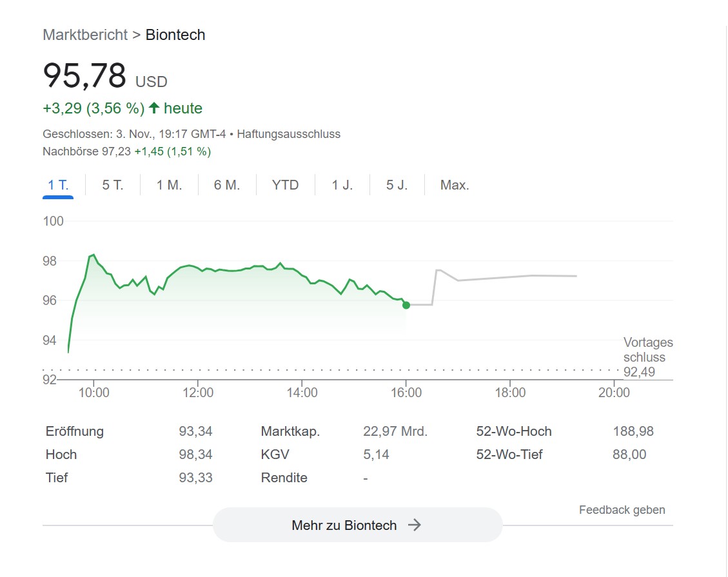Click the Vortagesschluss 92,49 label

[648, 357]
